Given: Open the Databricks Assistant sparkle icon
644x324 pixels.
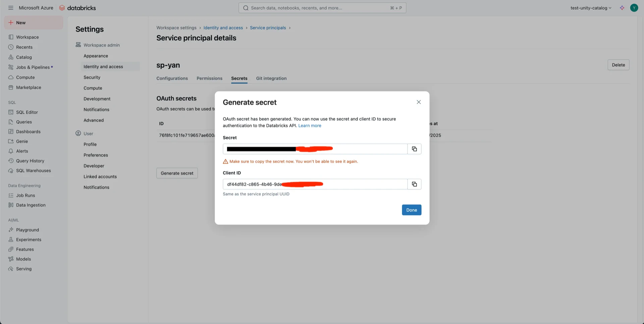Looking at the screenshot, I should coord(622,8).
